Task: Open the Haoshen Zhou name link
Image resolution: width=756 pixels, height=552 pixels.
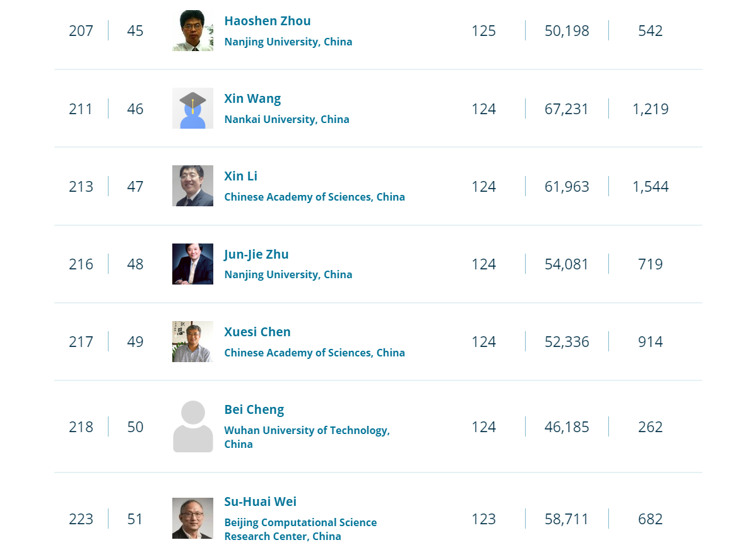Action: (x=267, y=21)
